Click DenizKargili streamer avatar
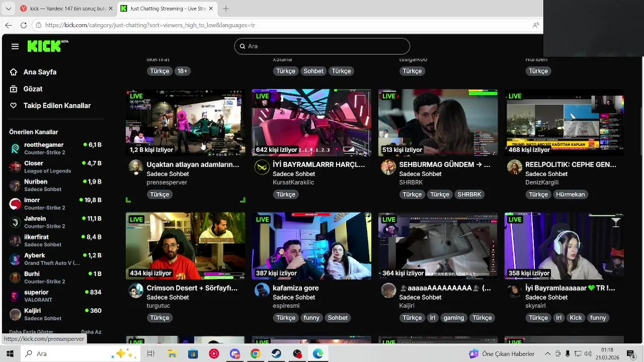This screenshot has height=362, width=644. 515,167
